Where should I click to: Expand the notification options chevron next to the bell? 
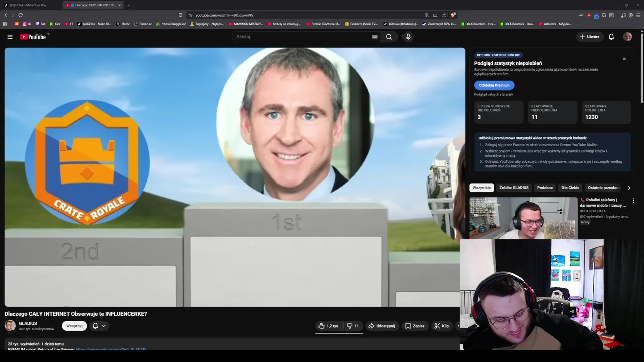[103, 326]
